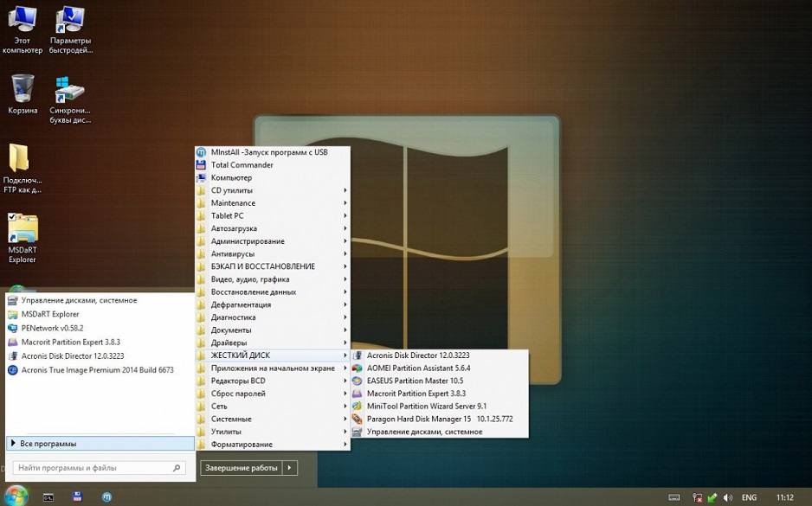Open command prompt from taskbar
This screenshot has height=506, width=812.
[48, 497]
